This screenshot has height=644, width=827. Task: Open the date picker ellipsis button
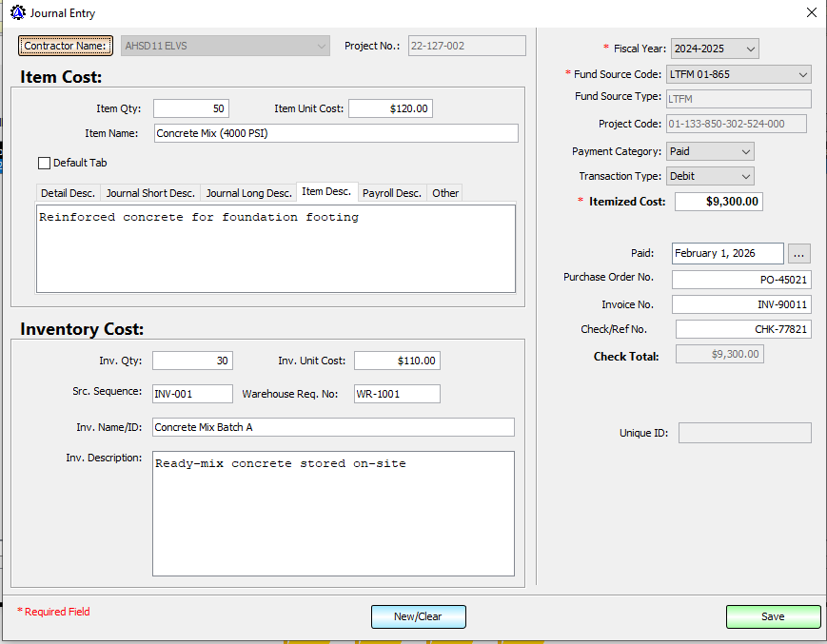(x=799, y=254)
